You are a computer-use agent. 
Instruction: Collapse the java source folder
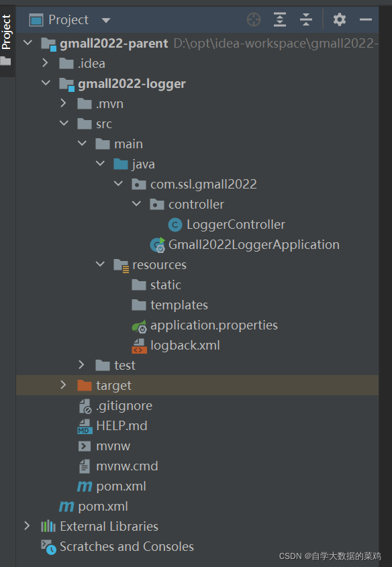[x=100, y=164]
